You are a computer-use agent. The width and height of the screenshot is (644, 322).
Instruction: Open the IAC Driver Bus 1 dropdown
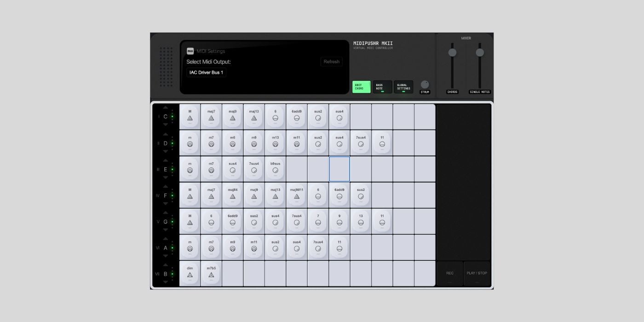[x=207, y=73]
